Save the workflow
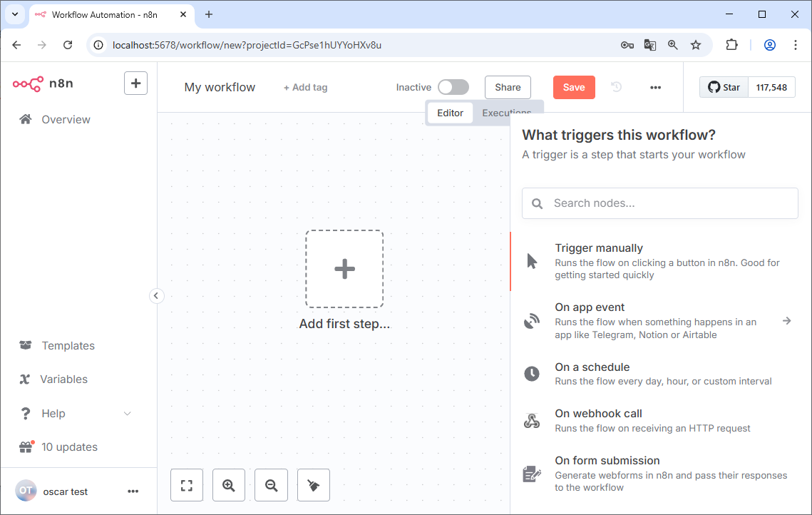 click(574, 87)
